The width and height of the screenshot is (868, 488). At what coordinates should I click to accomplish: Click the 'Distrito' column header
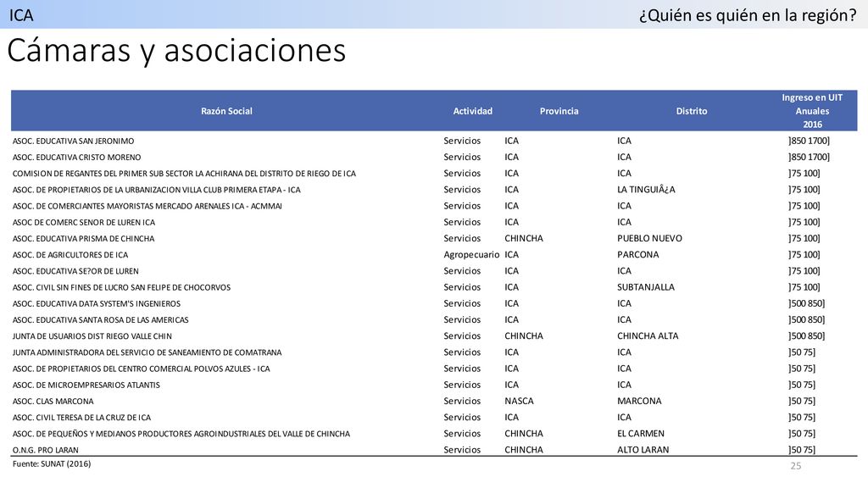tap(692, 111)
